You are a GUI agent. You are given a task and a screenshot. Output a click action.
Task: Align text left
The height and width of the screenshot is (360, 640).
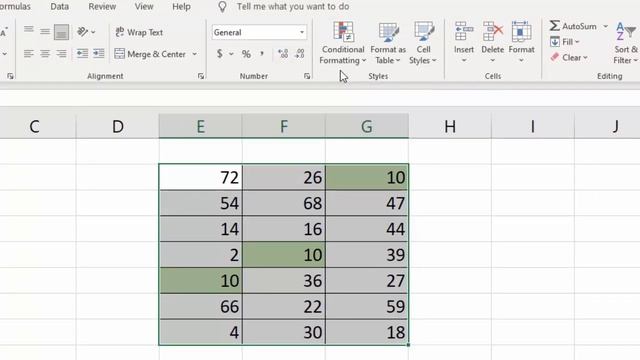(29, 53)
